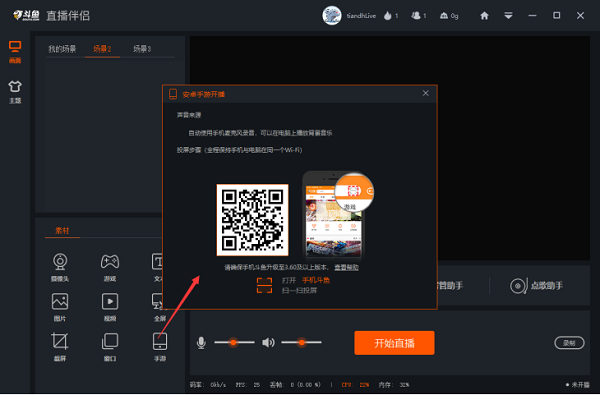Image resolution: width=600 pixels, height=395 pixels.
Task: Start the live stream with 开始直播
Action: (394, 343)
